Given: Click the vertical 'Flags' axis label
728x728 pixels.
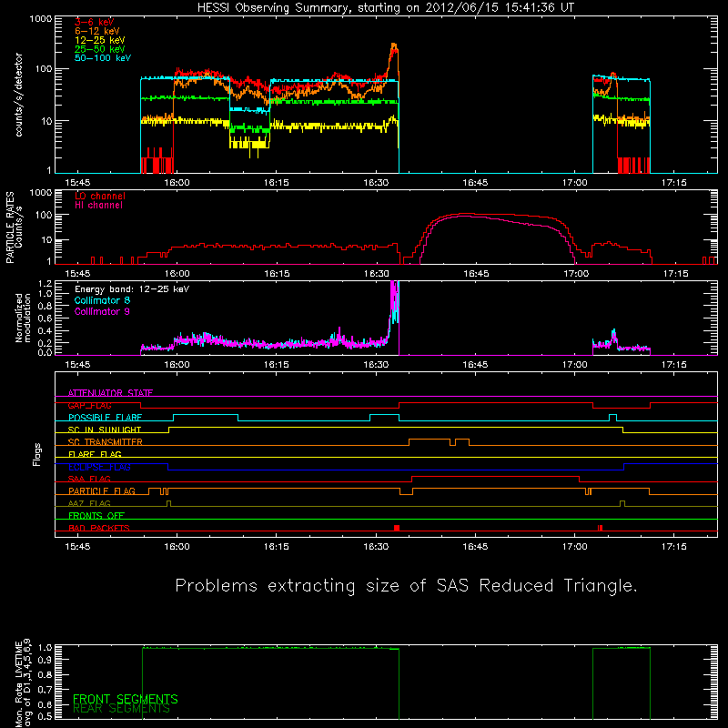Looking at the screenshot, I should pyautogui.click(x=36, y=454).
